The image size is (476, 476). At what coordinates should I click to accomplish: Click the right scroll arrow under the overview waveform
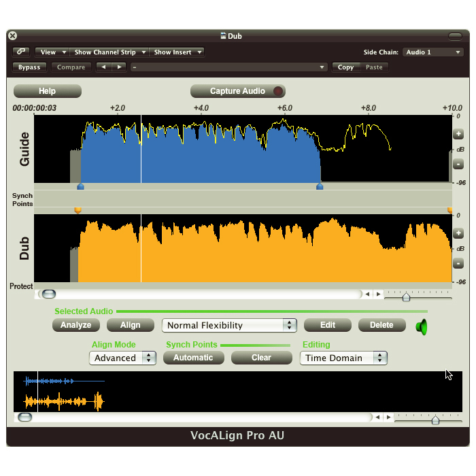coord(388,417)
